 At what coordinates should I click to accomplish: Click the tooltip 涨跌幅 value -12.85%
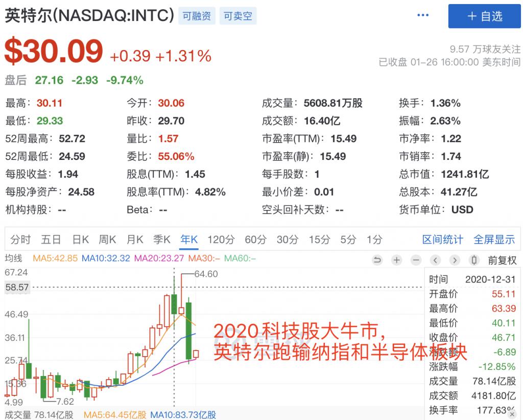pos(497,367)
